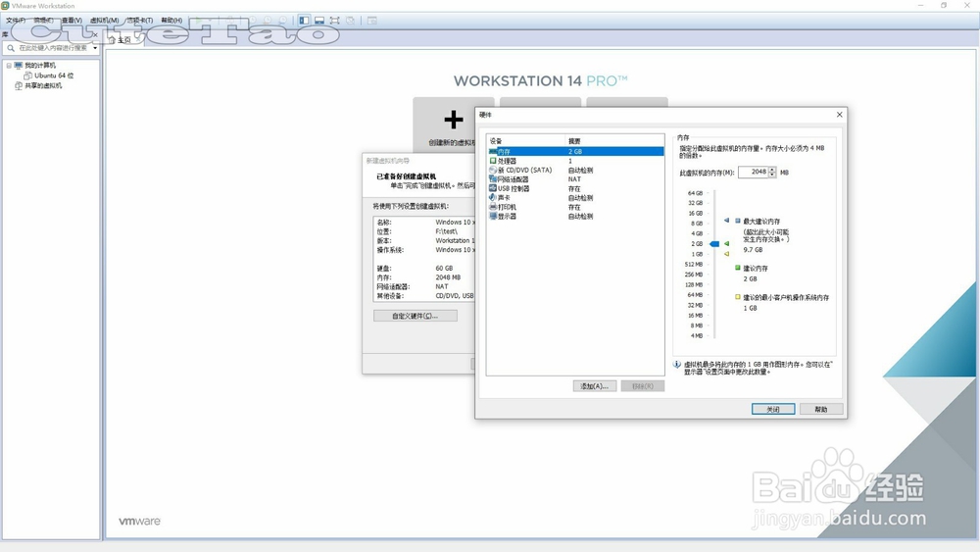The height and width of the screenshot is (552, 980).
Task: Select the 处理器 processor device row
Action: (x=575, y=161)
